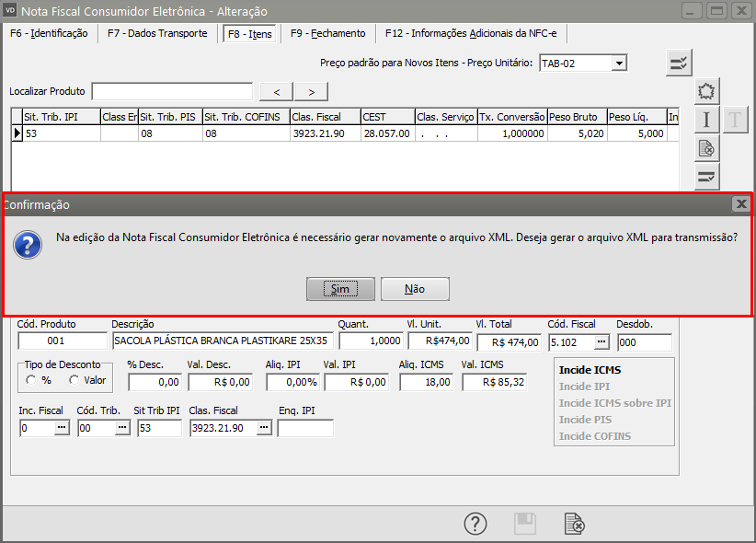
Task: Click the bottom cancel document icon
Action: point(574,524)
